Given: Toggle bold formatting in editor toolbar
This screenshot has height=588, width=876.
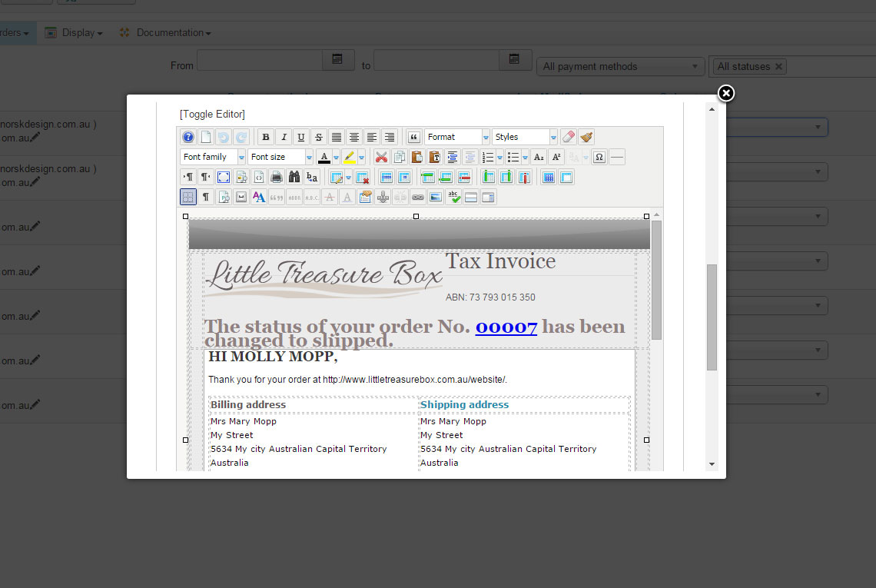Looking at the screenshot, I should pos(266,138).
